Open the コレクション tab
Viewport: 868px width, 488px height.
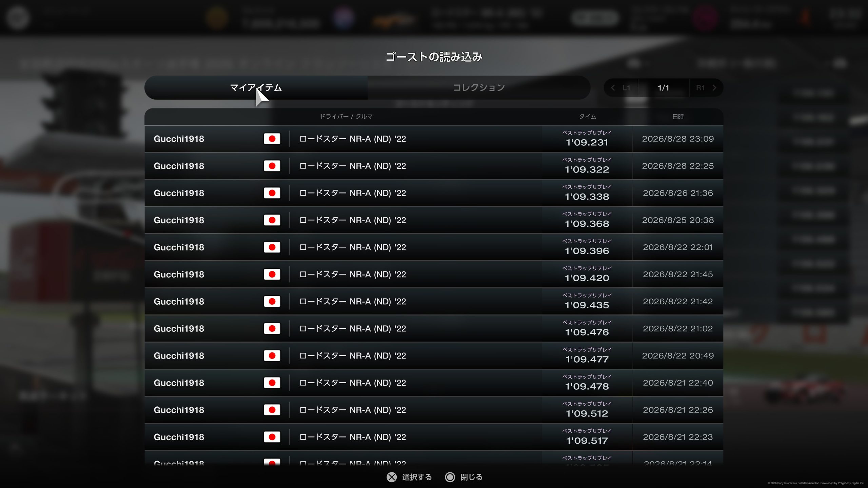479,88
